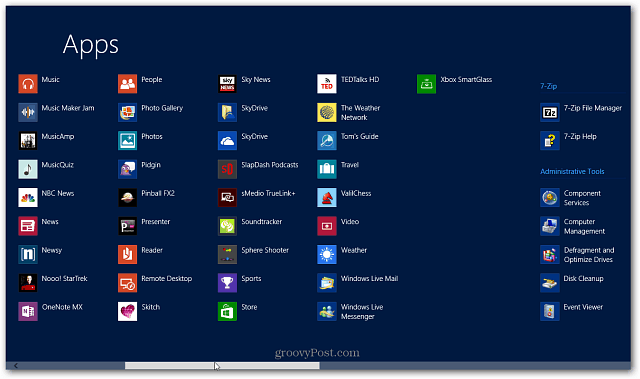Click the Administrative Tools group heading
640x379 pixels.
572,172
